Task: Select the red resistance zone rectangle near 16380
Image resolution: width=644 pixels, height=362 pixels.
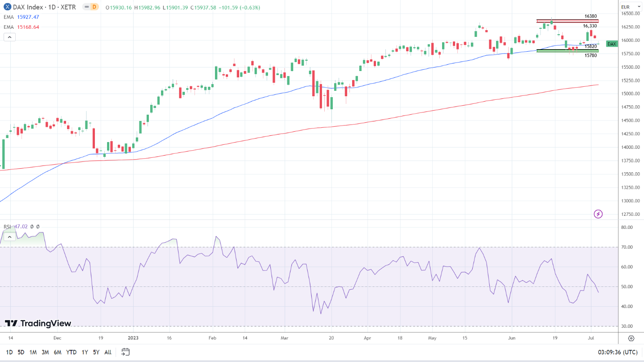Action: click(568, 21)
